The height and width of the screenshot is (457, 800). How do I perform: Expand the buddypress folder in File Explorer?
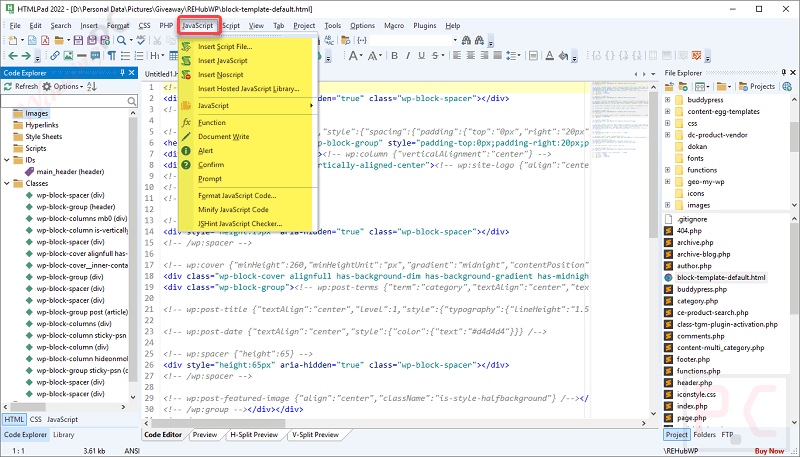[667, 99]
